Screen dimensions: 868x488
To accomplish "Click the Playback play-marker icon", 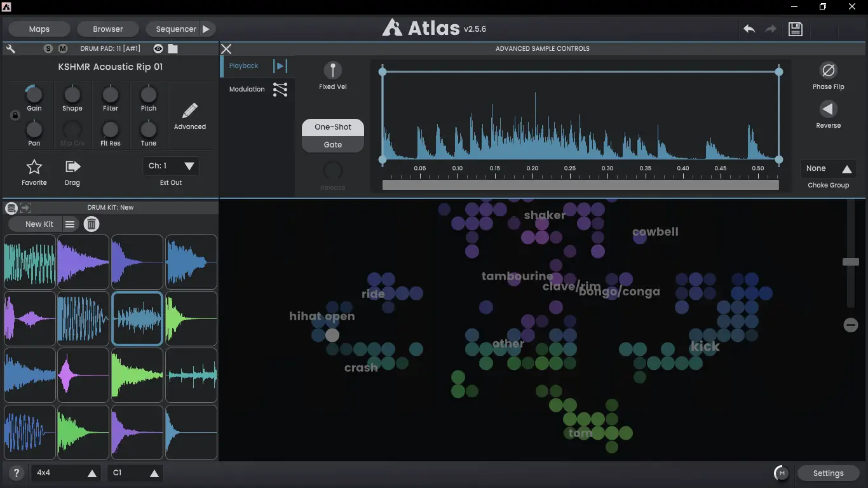I will [x=280, y=65].
